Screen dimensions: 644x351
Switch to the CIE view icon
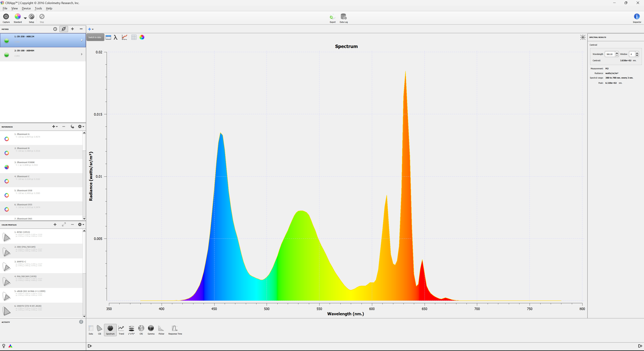[x=99, y=328]
